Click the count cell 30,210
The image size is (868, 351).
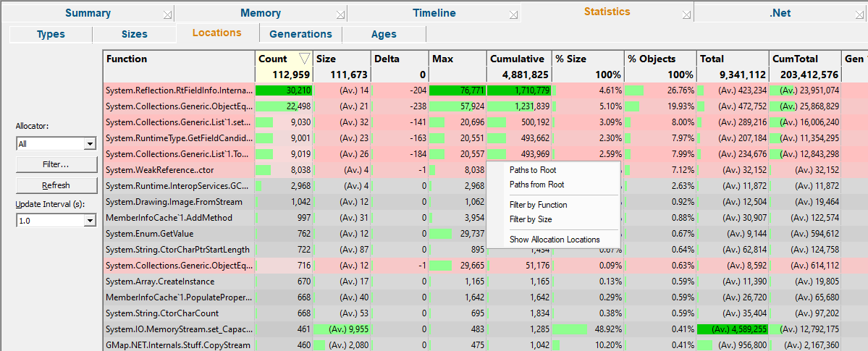tap(284, 90)
